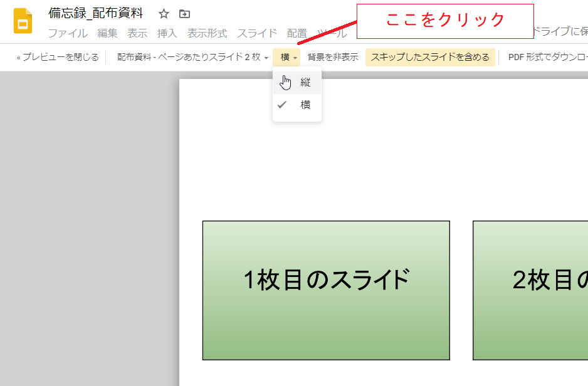The width and height of the screenshot is (588, 386).
Task: Open the 表示 menu
Action: click(137, 33)
